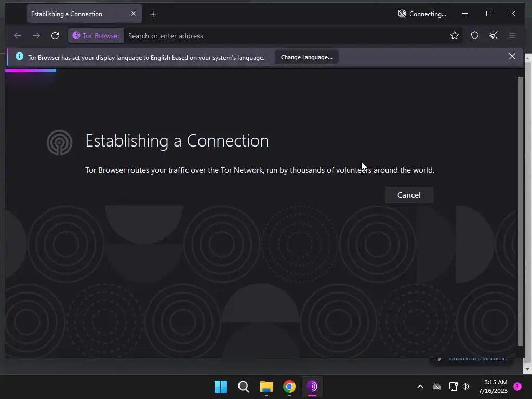This screenshot has height=399, width=532.
Task: Open File Explorer from the taskbar
Action: [267, 387]
